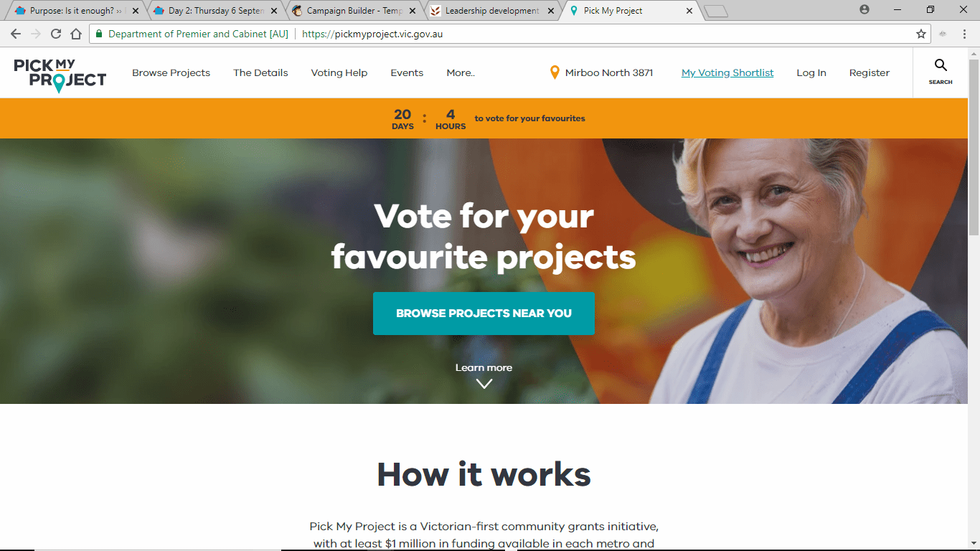Expand the Learn more down chevron

tap(484, 384)
